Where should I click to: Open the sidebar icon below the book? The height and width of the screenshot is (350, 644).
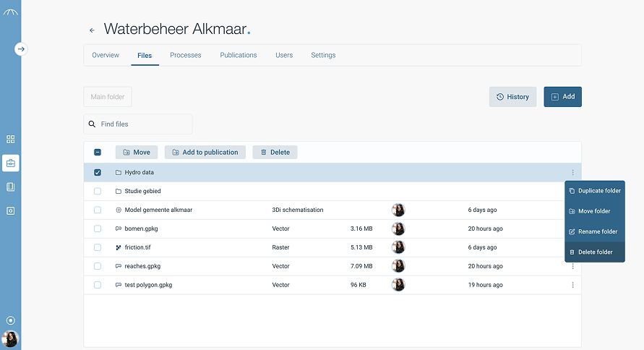coord(10,210)
